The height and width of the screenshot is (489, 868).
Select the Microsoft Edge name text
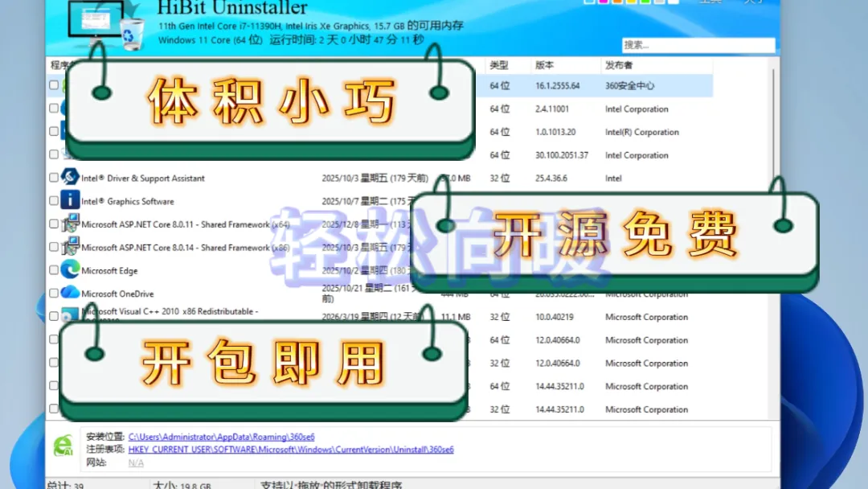coord(109,271)
